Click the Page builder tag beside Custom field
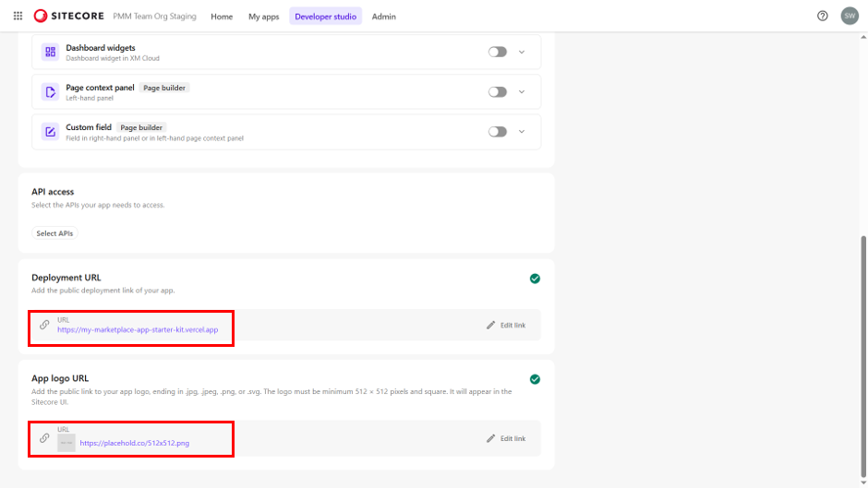The width and height of the screenshot is (868, 488). click(x=141, y=127)
